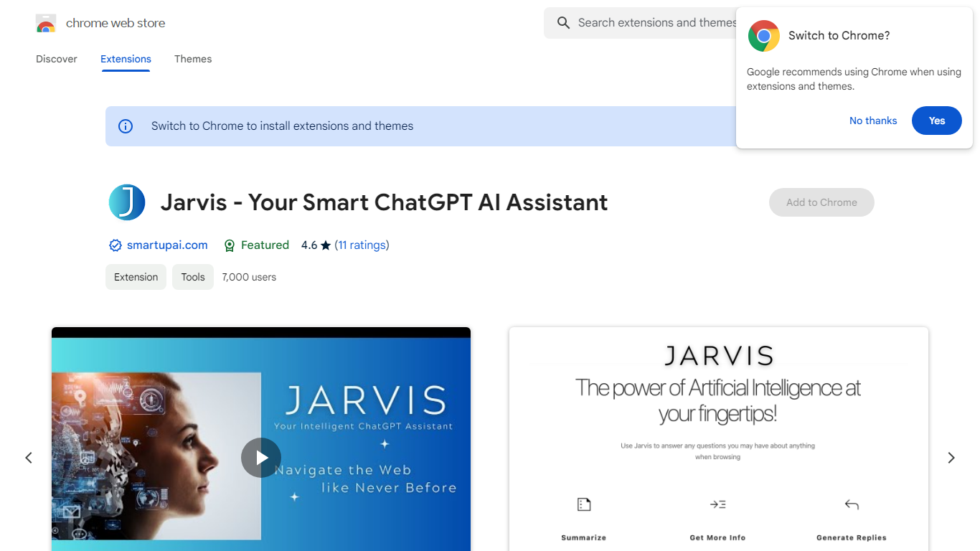Viewport: 980px width, 551px height.
Task: Click the Chrome Web Store logo icon
Action: pyautogui.click(x=46, y=24)
